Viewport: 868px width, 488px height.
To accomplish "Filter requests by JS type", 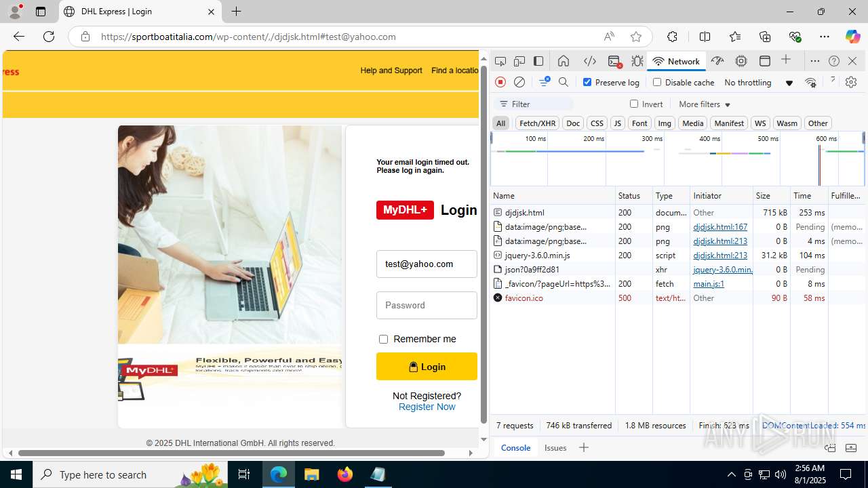I will 617,123.
